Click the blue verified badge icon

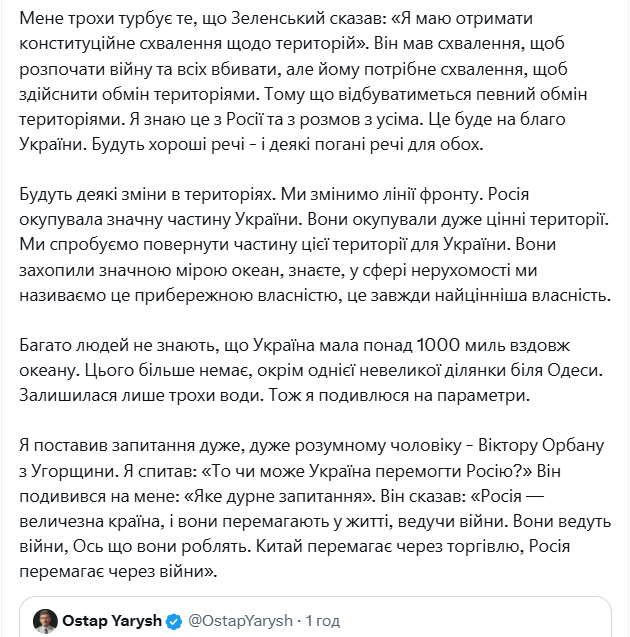coord(174,622)
